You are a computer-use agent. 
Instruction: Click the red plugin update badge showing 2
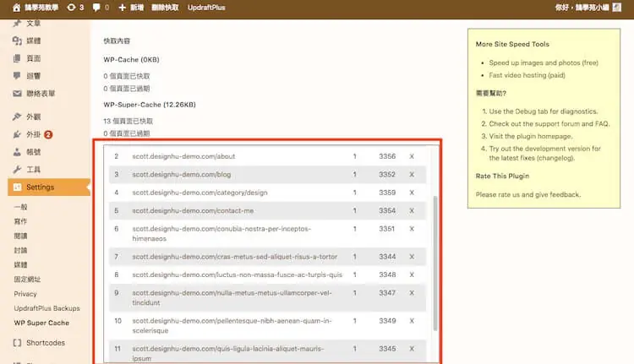pos(48,134)
